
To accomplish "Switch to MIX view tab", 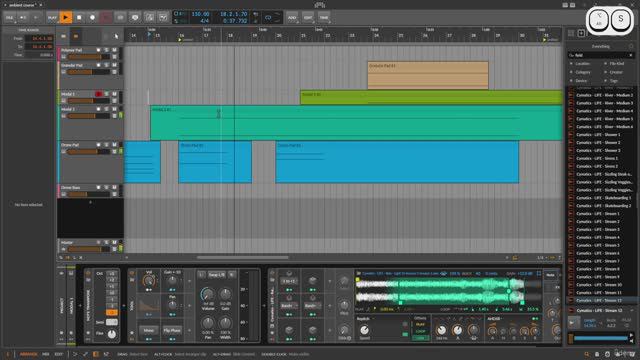I will click(x=46, y=354).
